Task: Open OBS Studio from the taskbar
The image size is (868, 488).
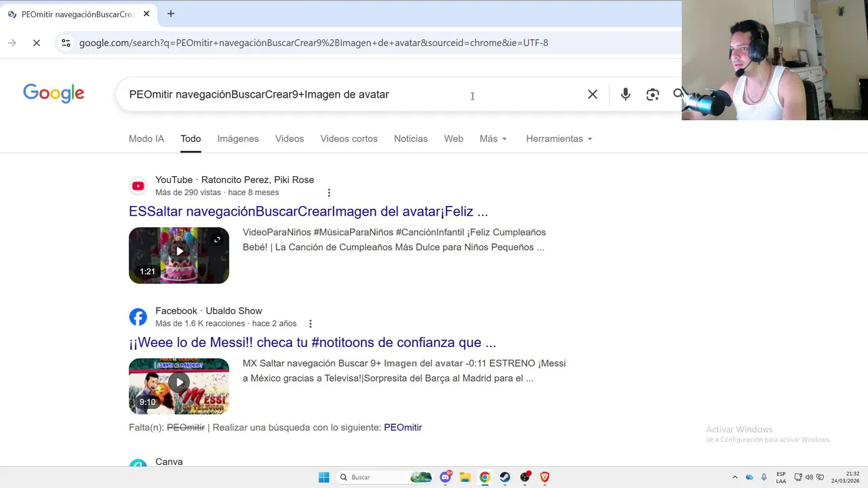Action: [x=525, y=477]
